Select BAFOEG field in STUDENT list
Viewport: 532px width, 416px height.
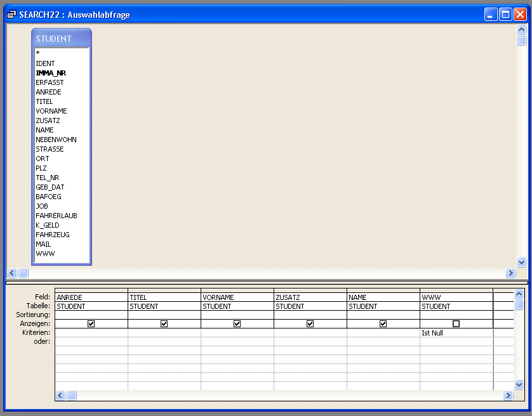62,197
